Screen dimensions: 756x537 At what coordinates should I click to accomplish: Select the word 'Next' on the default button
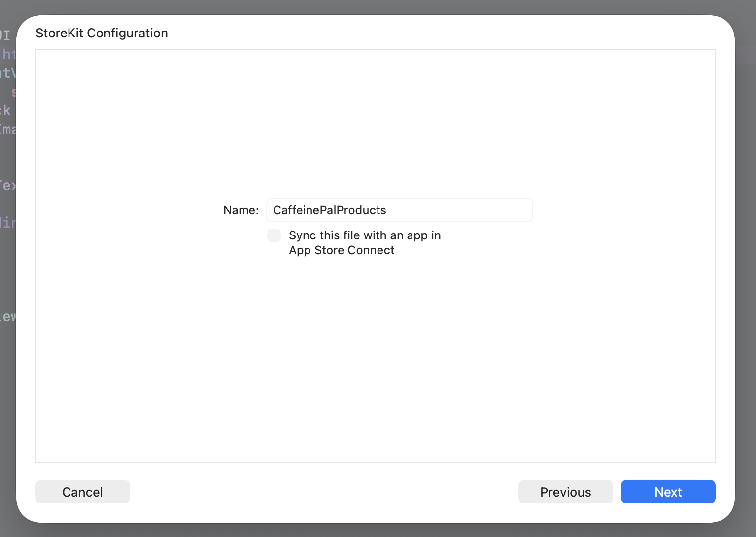click(668, 492)
